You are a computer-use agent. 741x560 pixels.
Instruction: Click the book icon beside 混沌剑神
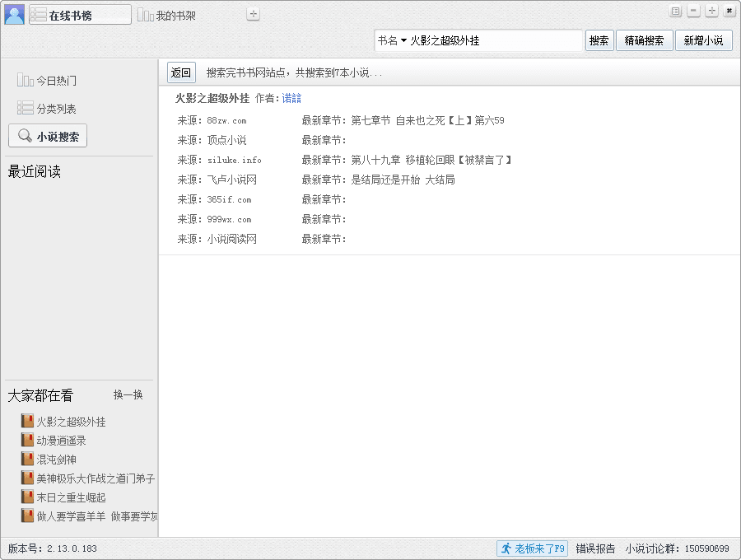28,460
